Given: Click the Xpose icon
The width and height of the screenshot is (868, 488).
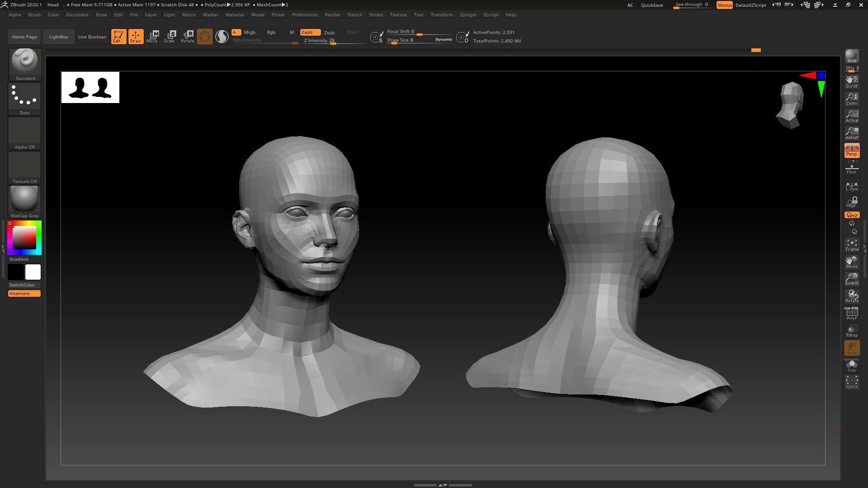Looking at the screenshot, I should pos(852,382).
